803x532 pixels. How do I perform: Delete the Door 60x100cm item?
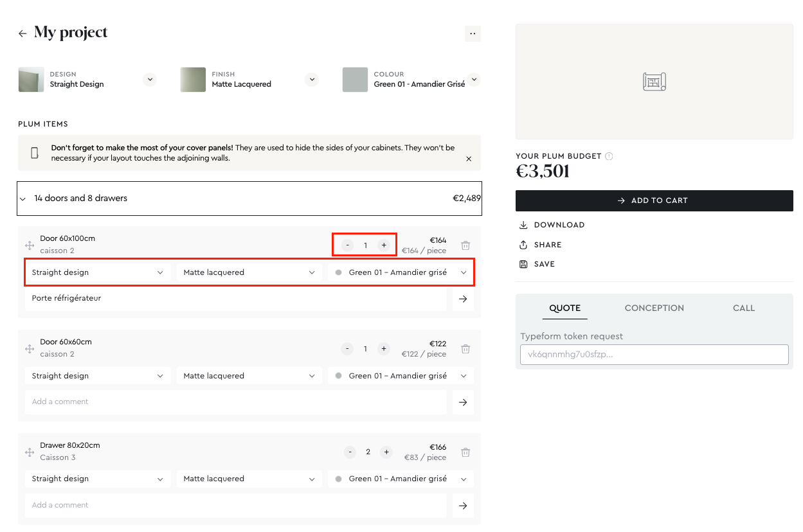pos(465,245)
